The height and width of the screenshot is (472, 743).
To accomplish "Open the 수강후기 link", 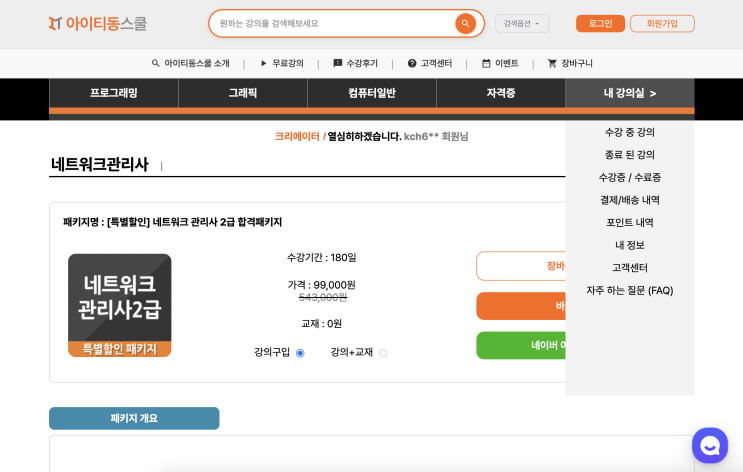I will click(x=362, y=63).
